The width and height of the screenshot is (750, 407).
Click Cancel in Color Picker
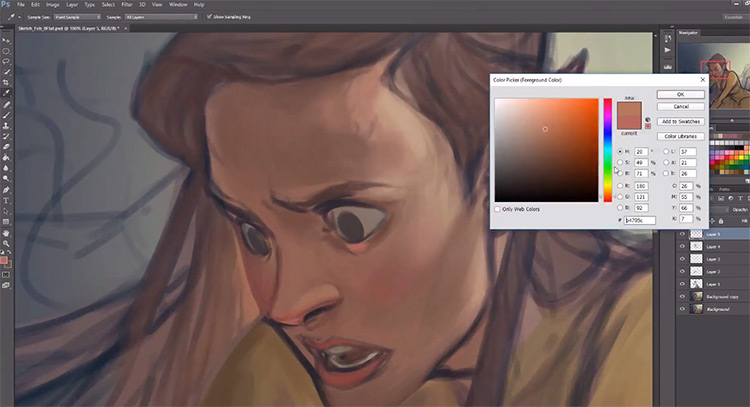click(x=680, y=107)
